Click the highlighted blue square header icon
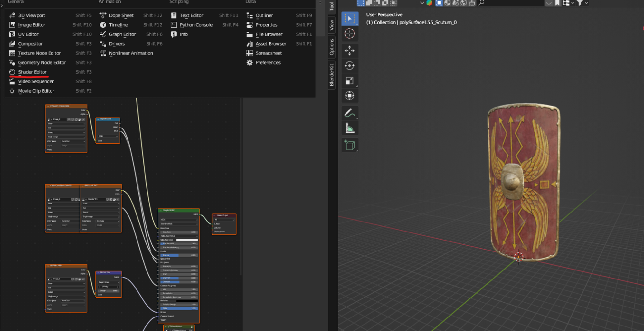 tap(439, 3)
